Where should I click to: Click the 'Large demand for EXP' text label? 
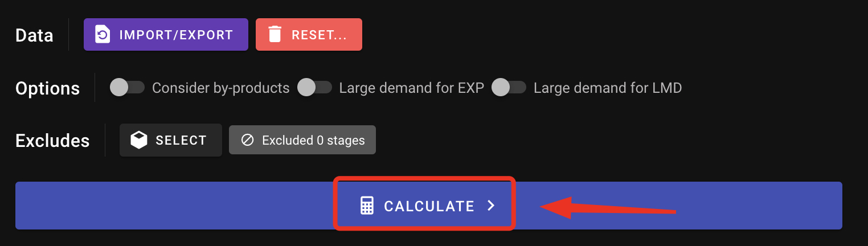(x=411, y=88)
